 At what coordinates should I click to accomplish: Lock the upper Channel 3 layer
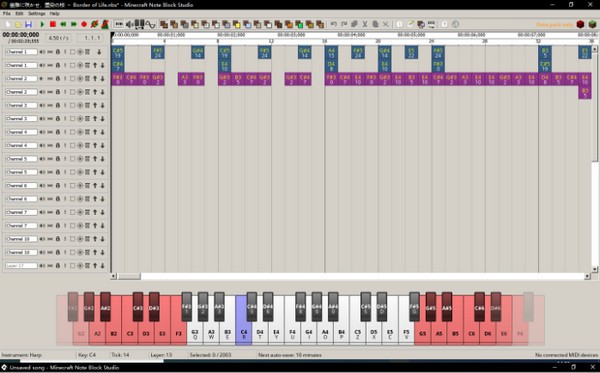(58, 105)
